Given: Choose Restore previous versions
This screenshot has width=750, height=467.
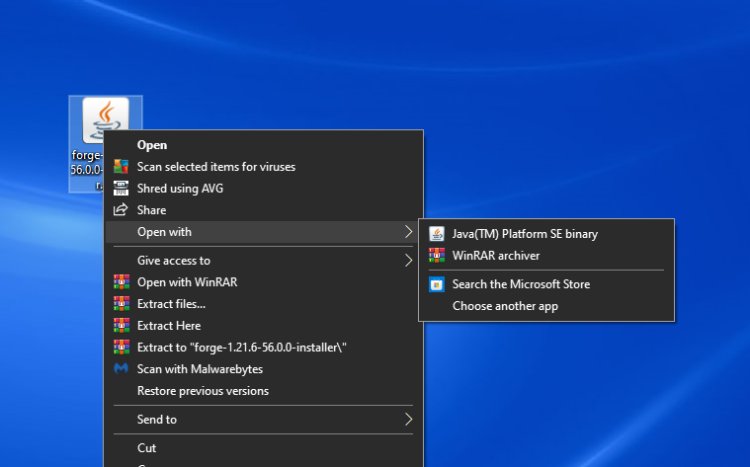Looking at the screenshot, I should [x=263, y=390].
